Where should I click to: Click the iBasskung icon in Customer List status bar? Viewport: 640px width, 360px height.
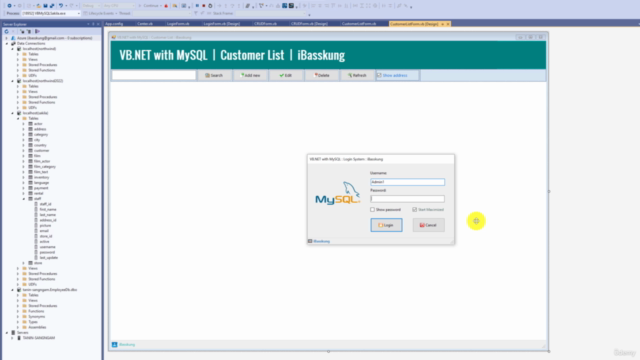click(115, 344)
